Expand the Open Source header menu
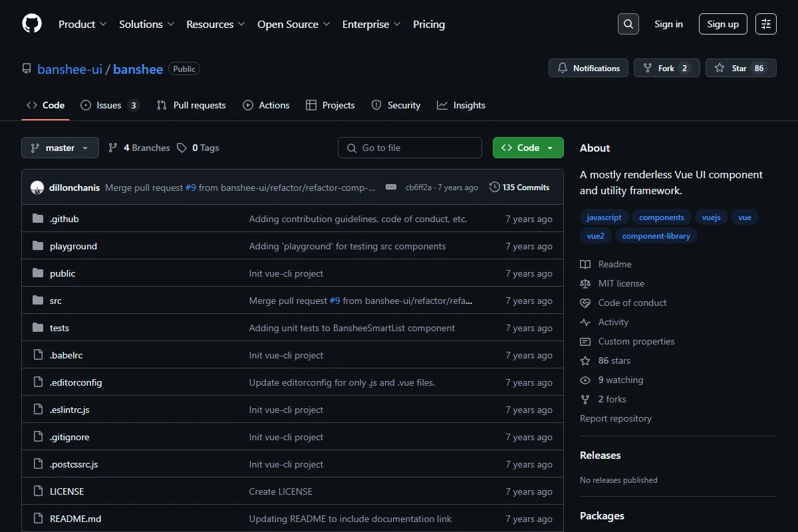 [294, 24]
